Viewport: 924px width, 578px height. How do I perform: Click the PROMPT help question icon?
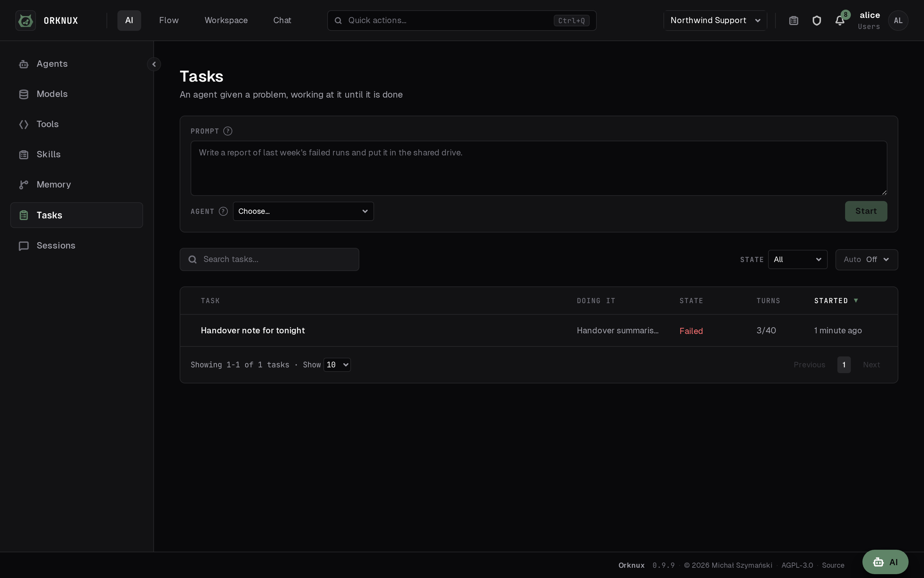[227, 131]
